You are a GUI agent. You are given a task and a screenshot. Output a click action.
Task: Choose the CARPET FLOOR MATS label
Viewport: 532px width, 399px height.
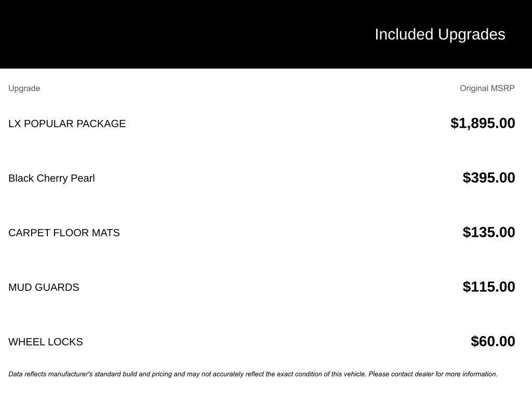(64, 233)
